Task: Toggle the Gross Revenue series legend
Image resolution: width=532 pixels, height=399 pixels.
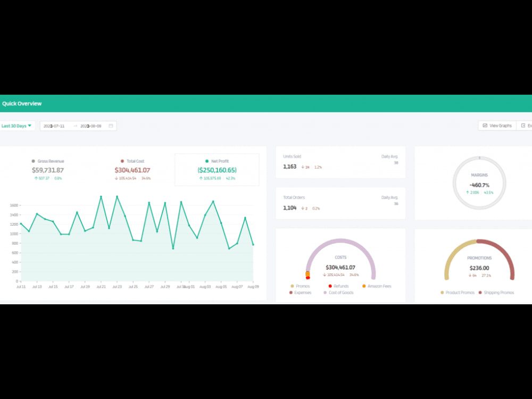Action: [48, 161]
